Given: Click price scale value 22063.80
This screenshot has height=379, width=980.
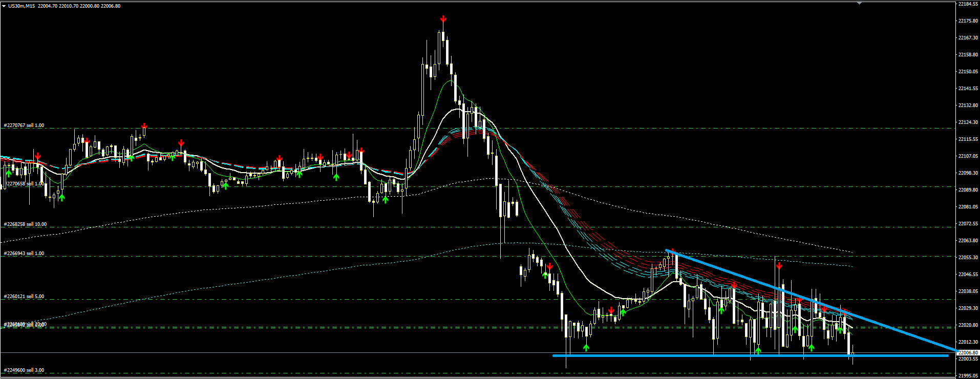Looking at the screenshot, I should tap(968, 241).
